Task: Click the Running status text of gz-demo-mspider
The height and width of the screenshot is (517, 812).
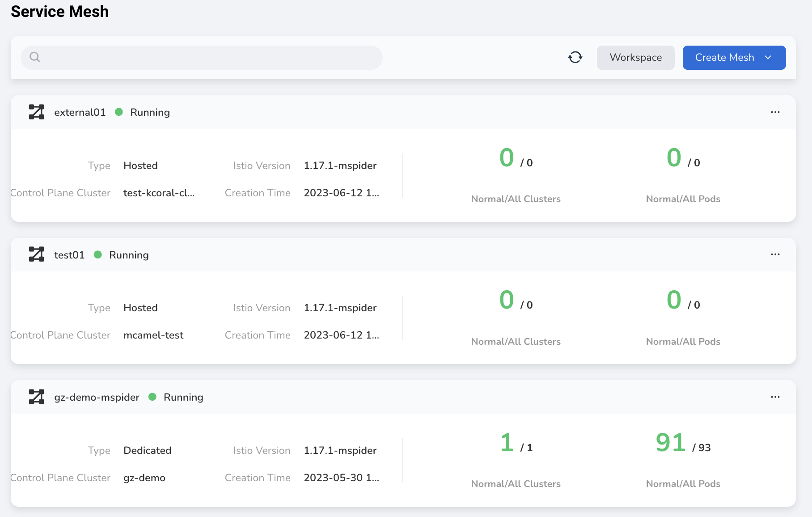Action: 183,397
